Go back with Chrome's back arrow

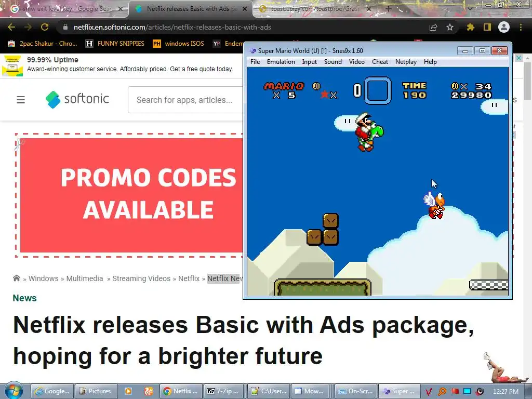(11, 27)
